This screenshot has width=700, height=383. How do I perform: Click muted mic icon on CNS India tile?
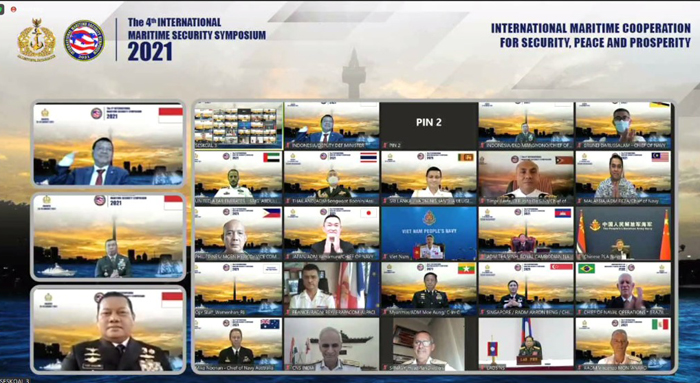(288, 368)
